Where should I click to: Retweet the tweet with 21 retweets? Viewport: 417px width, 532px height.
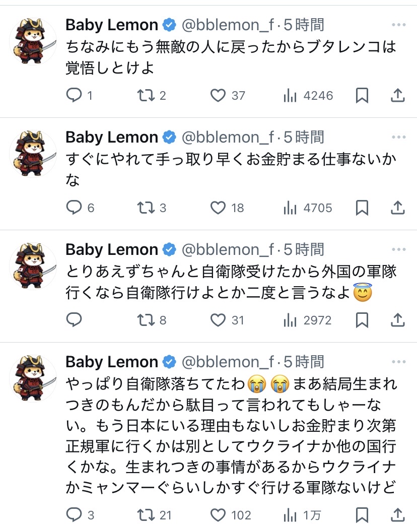[x=146, y=515]
